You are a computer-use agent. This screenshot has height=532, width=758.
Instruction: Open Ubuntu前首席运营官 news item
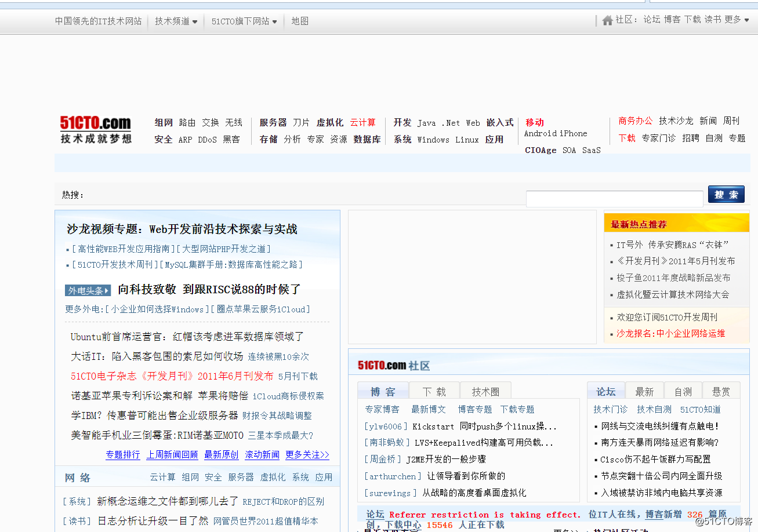pyautogui.click(x=187, y=337)
